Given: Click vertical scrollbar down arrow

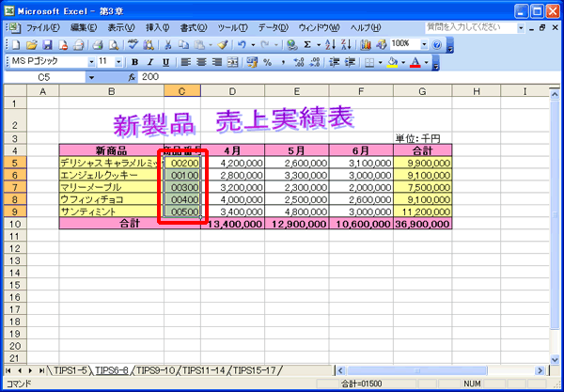Looking at the screenshot, I should pyautogui.click(x=555, y=359).
